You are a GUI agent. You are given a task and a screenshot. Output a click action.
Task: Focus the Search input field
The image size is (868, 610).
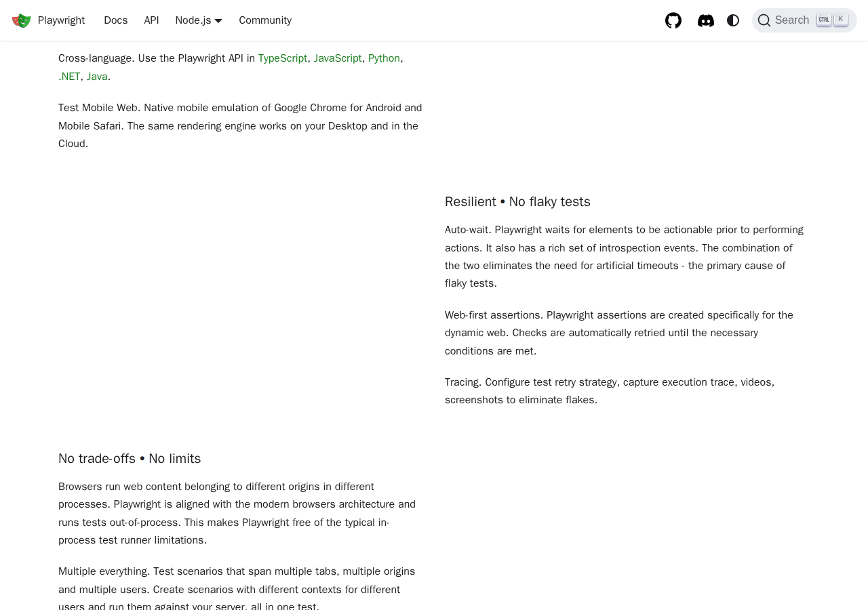coord(792,20)
